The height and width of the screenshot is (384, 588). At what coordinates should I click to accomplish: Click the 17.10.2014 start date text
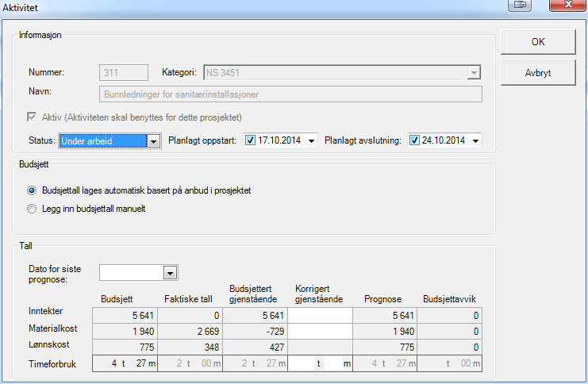pos(279,140)
